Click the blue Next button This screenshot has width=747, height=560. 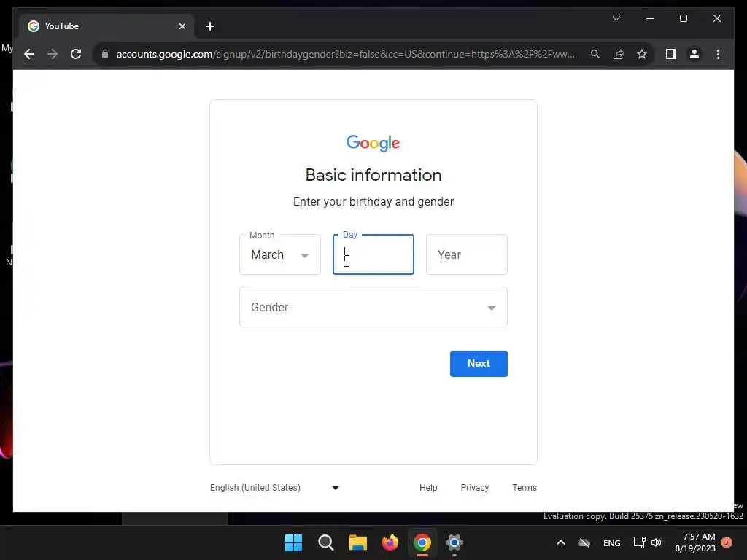click(479, 364)
